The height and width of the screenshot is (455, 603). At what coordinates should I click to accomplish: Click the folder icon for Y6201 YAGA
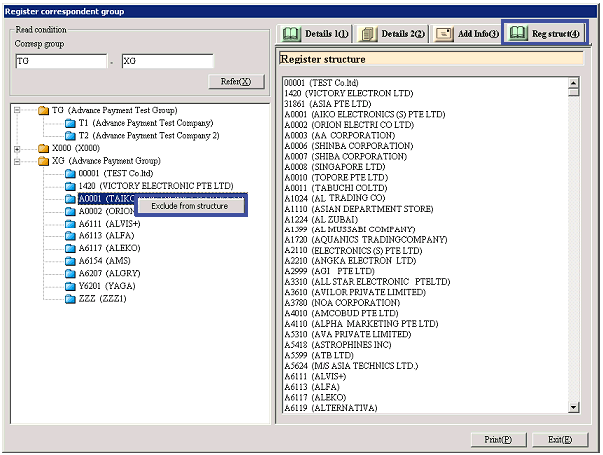tap(70, 286)
